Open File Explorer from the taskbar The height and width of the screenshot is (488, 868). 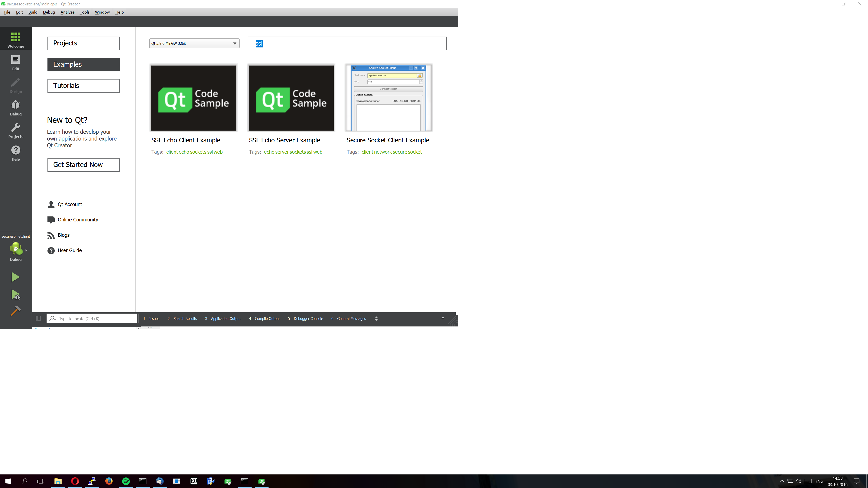[x=58, y=481]
